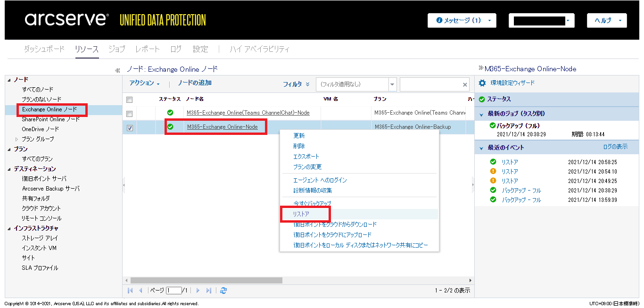Click the page number input field
The image size is (644, 308).
coord(174,291)
